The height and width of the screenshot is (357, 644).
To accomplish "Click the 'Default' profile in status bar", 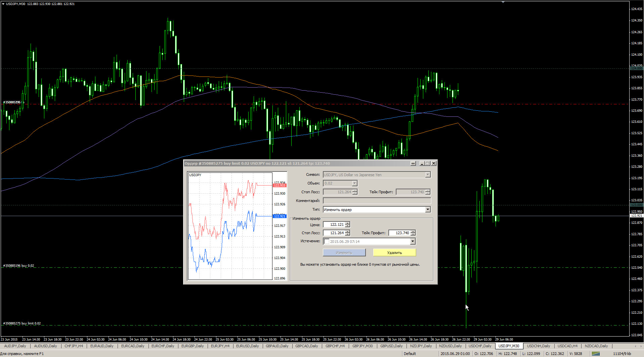I will (410, 354).
